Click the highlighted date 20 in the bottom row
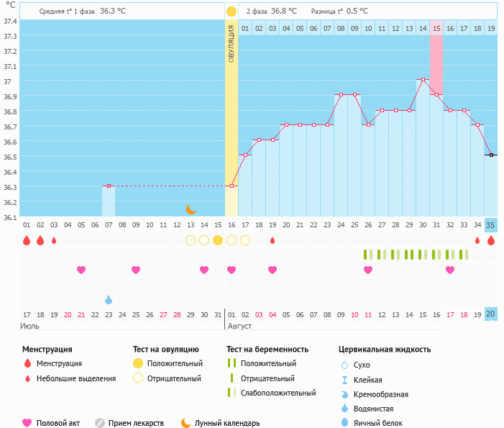This screenshot has height=428, width=504. click(x=490, y=314)
